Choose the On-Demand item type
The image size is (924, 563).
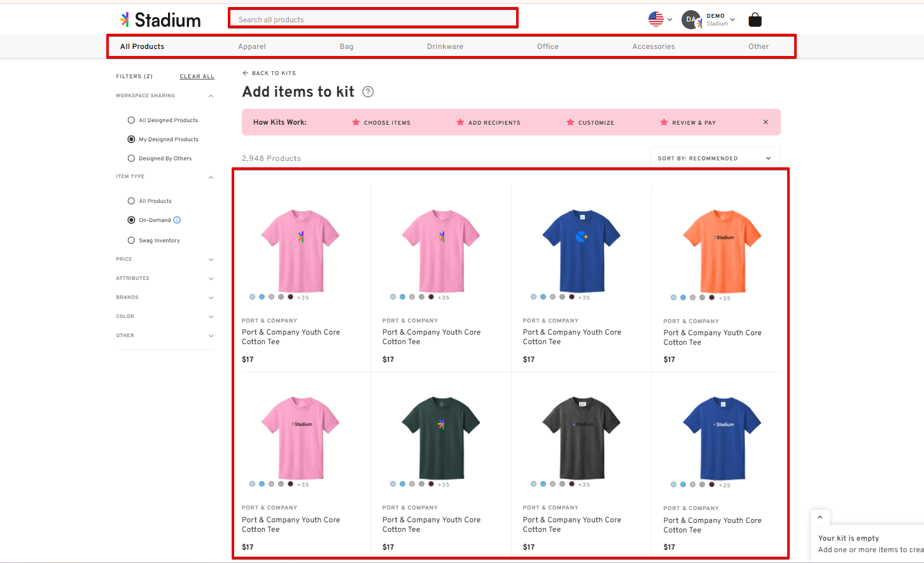coord(131,220)
